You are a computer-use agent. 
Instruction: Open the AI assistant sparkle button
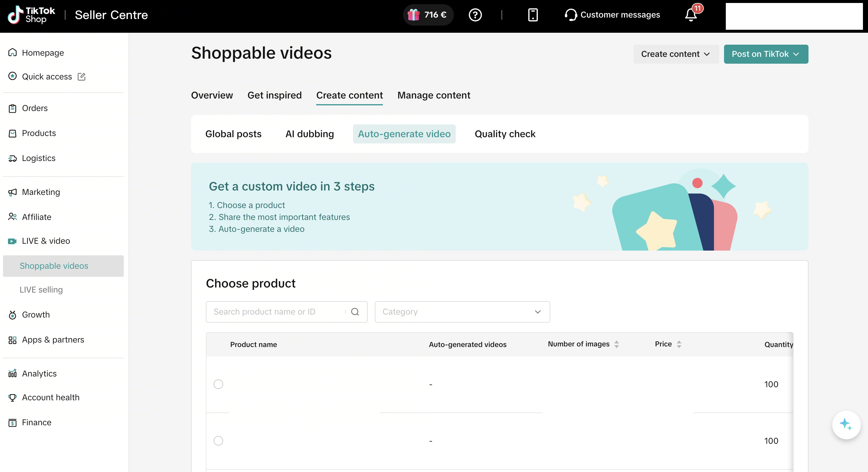pos(846,425)
